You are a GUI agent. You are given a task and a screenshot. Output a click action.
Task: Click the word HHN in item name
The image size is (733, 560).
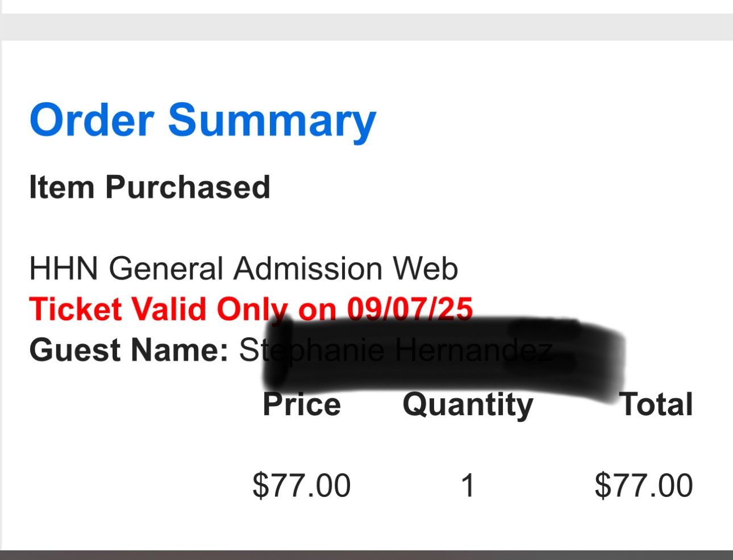64,268
